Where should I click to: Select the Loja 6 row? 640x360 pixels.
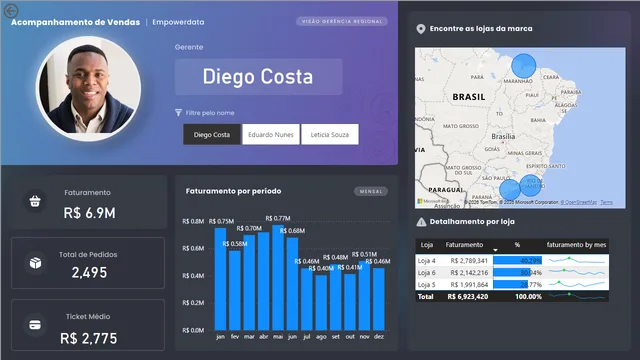(512, 272)
